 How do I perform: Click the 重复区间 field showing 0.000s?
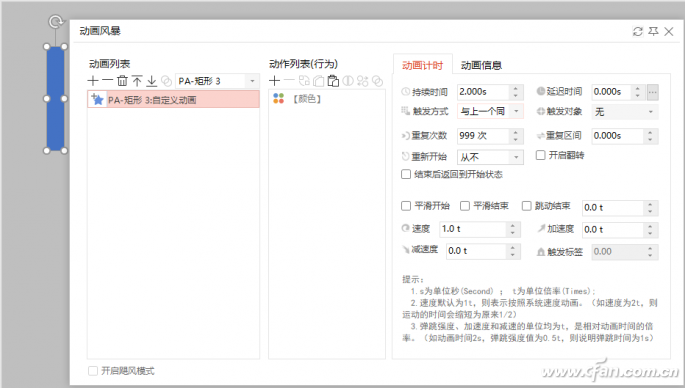tap(617, 136)
